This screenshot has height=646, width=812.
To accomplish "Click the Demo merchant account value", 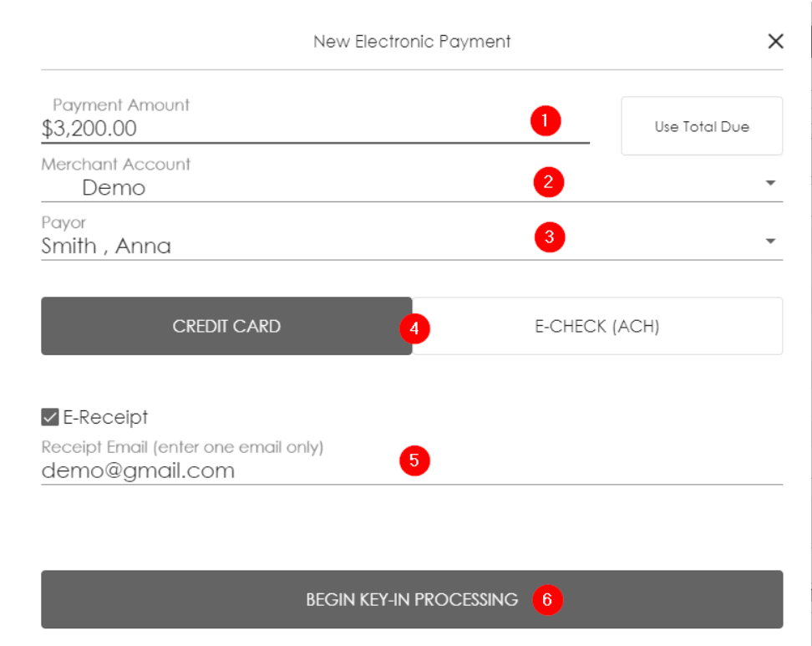I will tap(114, 188).
